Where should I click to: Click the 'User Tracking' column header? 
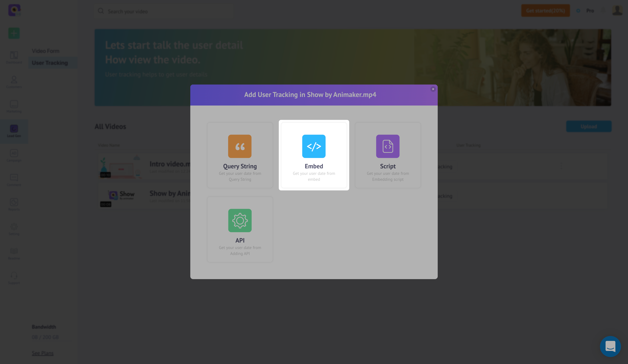[468, 145]
